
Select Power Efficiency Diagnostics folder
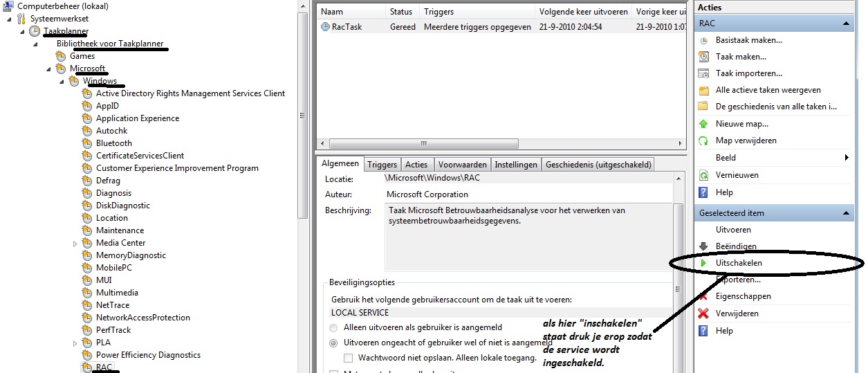point(148,355)
